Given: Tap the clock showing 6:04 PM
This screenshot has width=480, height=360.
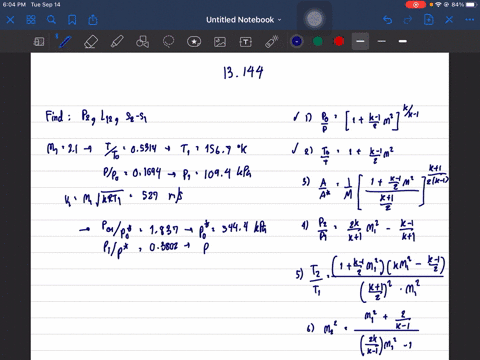Looking at the screenshot, I should tap(14, 5).
